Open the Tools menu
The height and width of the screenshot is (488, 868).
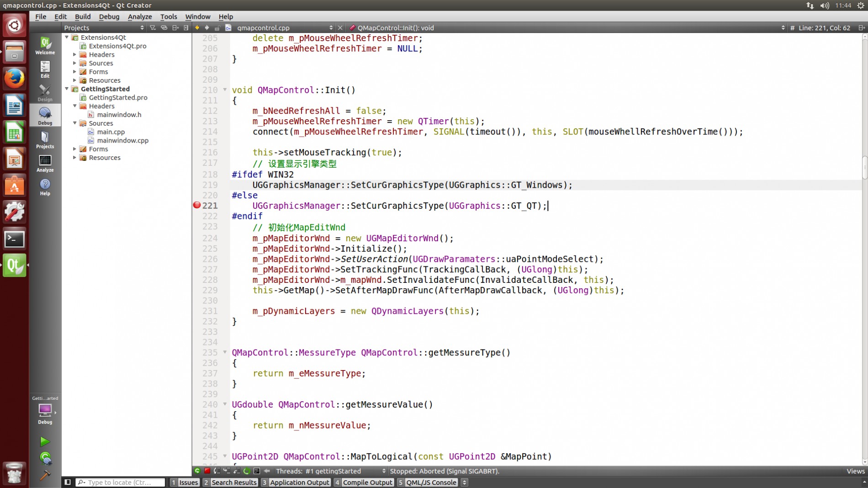[169, 16]
